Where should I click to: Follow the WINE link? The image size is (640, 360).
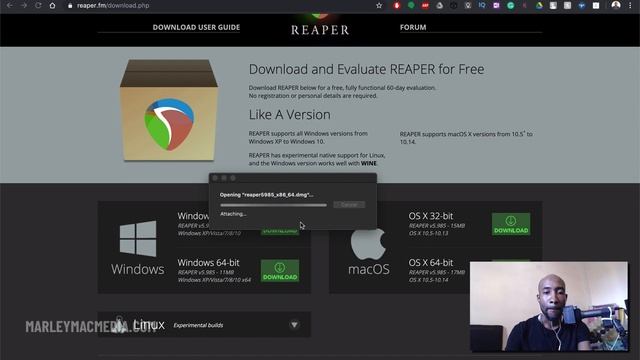coord(369,163)
